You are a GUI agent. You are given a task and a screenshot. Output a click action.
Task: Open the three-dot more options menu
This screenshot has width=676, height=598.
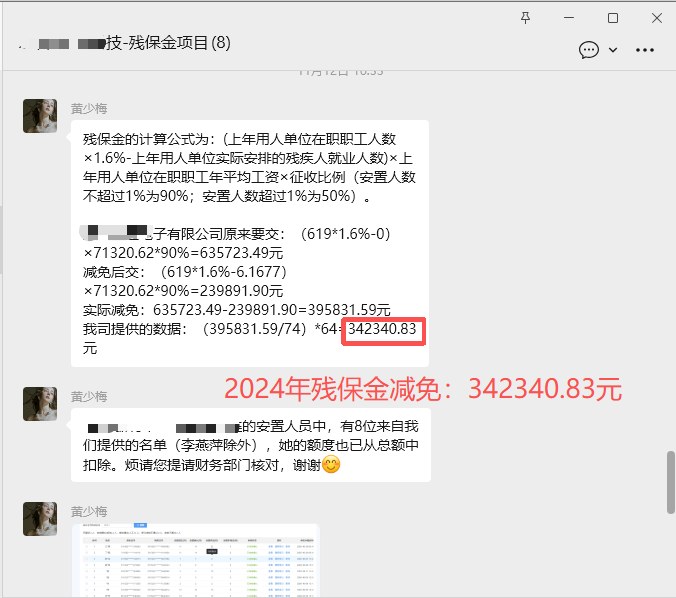[x=645, y=50]
